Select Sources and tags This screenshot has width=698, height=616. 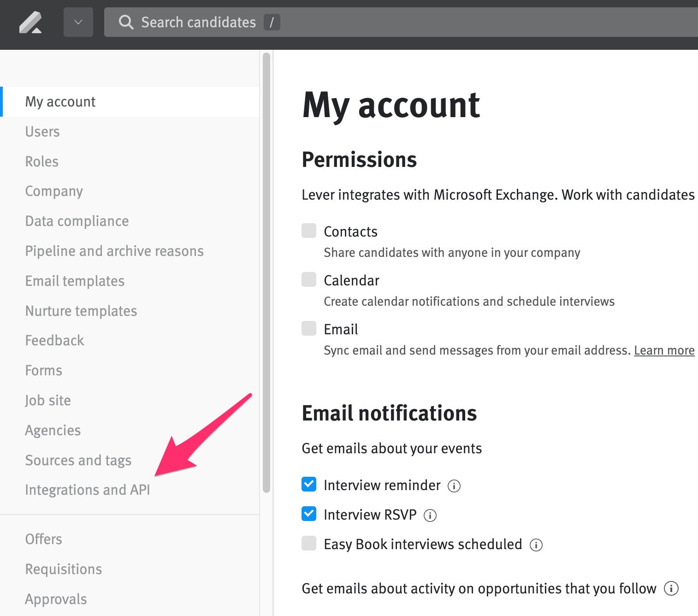[x=78, y=461]
